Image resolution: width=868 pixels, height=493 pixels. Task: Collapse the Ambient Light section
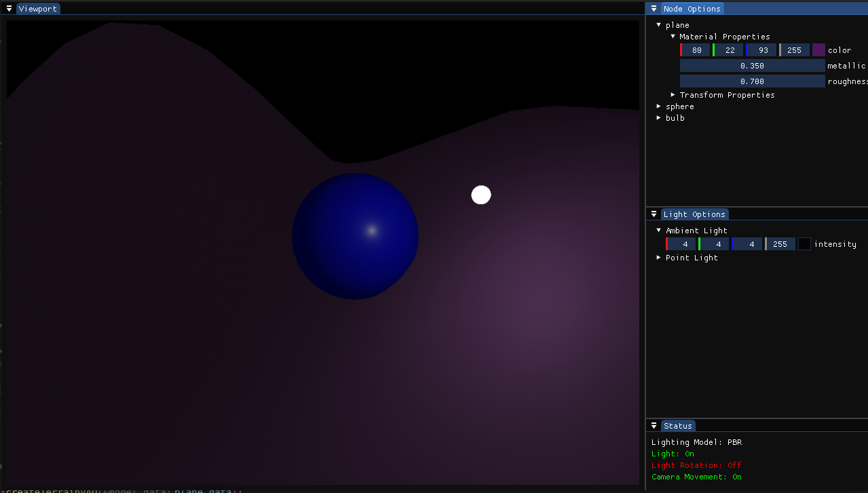coord(658,231)
